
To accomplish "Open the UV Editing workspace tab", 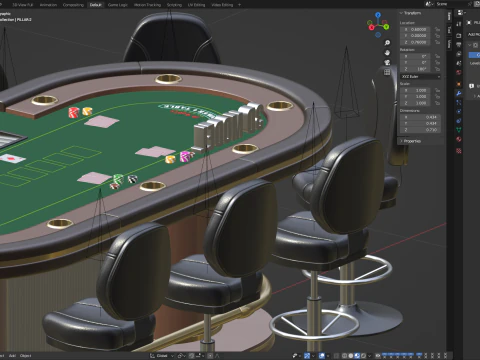I will point(196,5).
